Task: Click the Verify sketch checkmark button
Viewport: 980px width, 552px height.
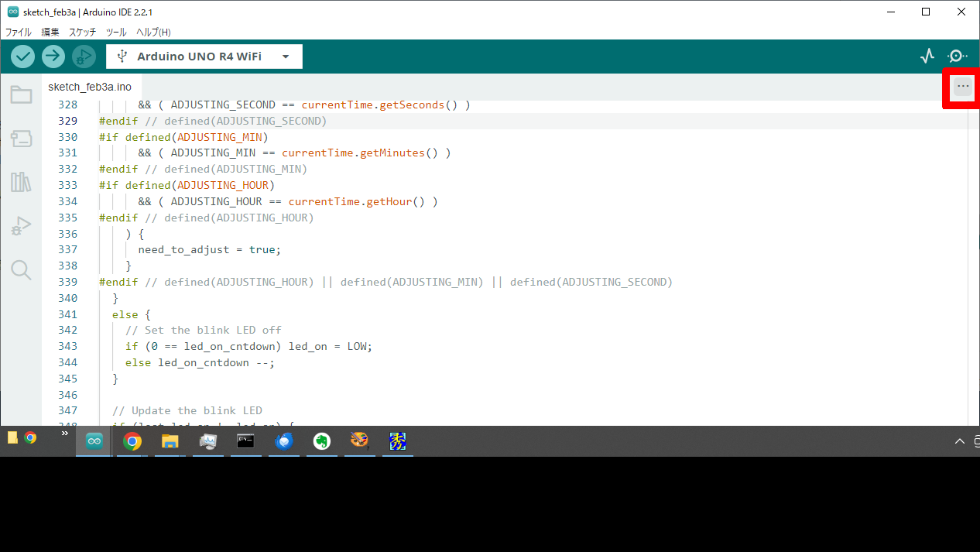Action: (23, 56)
